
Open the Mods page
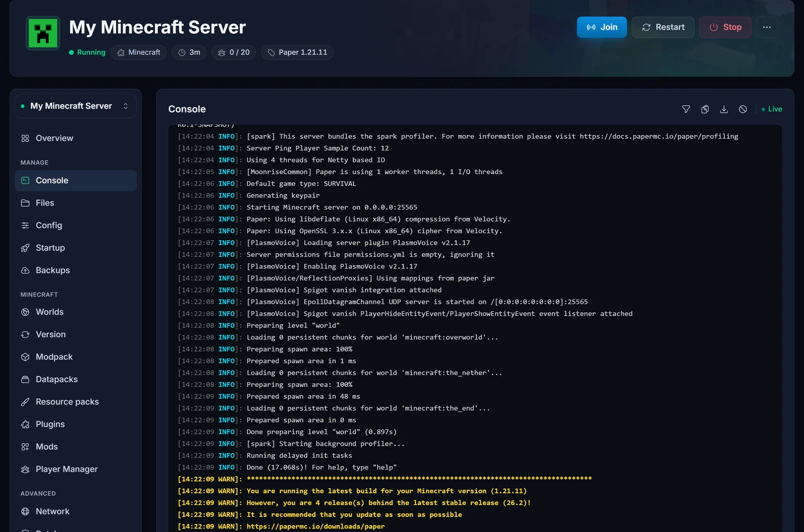[x=75, y=447]
